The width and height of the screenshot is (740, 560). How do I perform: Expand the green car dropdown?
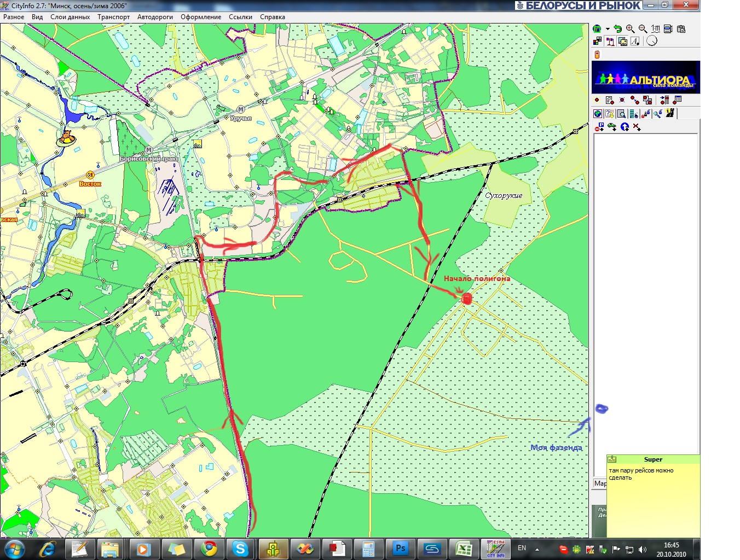click(x=612, y=127)
